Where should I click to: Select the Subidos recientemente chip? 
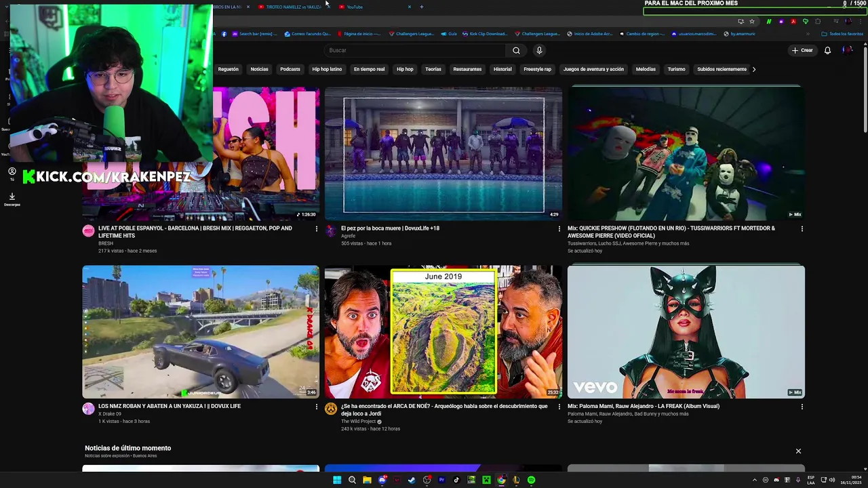tap(722, 69)
